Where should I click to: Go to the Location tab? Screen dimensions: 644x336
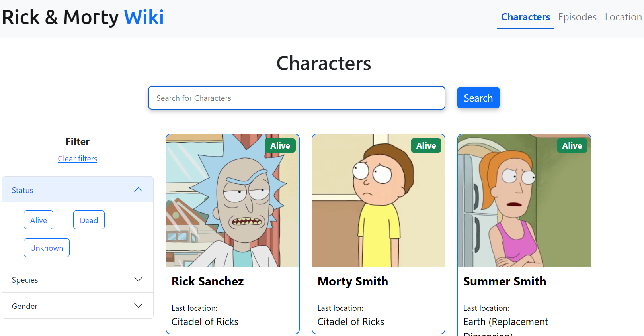pyautogui.click(x=623, y=17)
